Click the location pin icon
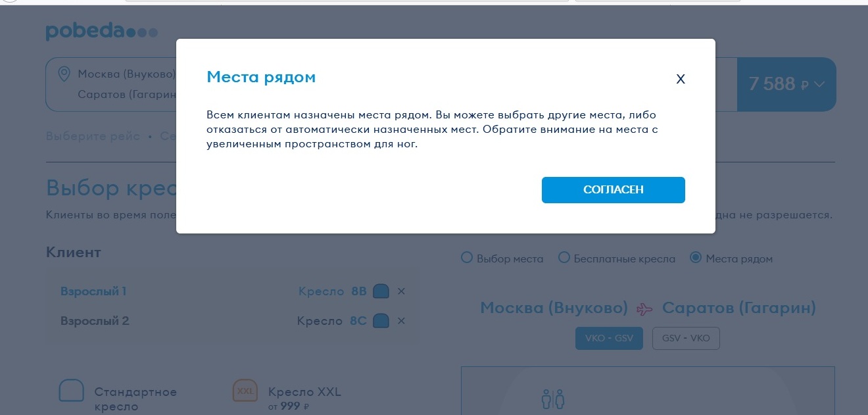Image resolution: width=868 pixels, height=415 pixels. (x=64, y=74)
